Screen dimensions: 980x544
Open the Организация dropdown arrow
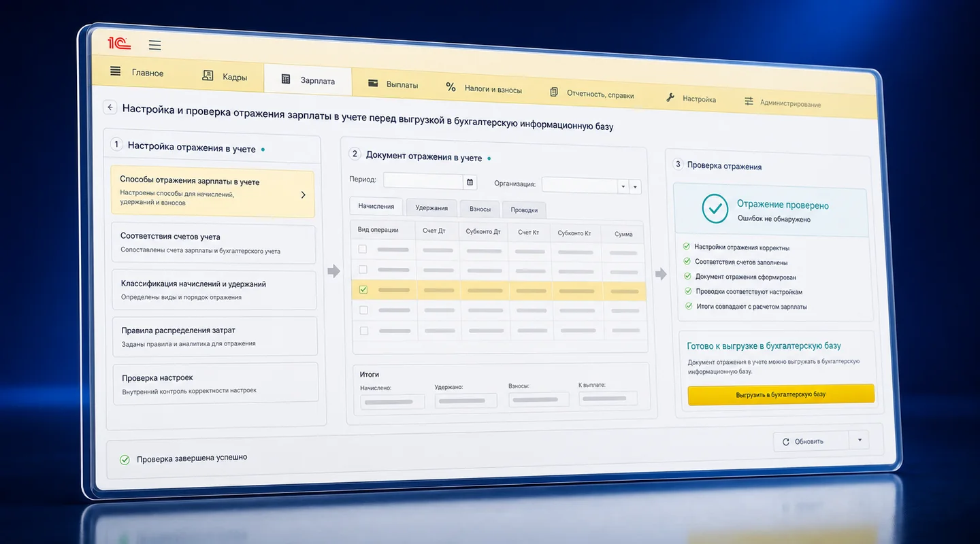coord(623,186)
